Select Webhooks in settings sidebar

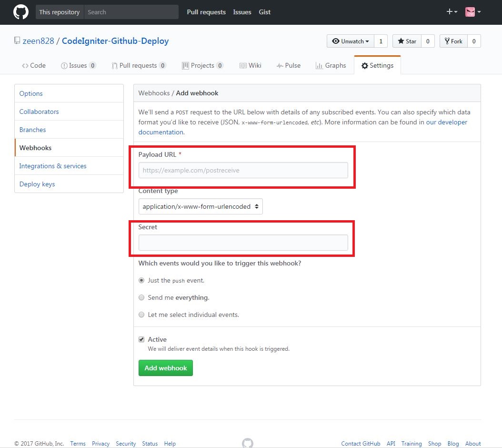coord(69,148)
